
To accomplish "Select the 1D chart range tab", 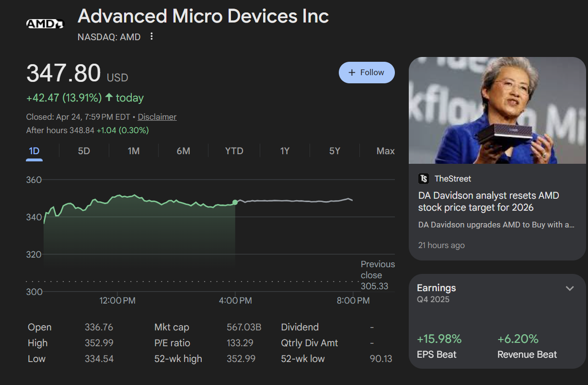I will click(x=34, y=151).
